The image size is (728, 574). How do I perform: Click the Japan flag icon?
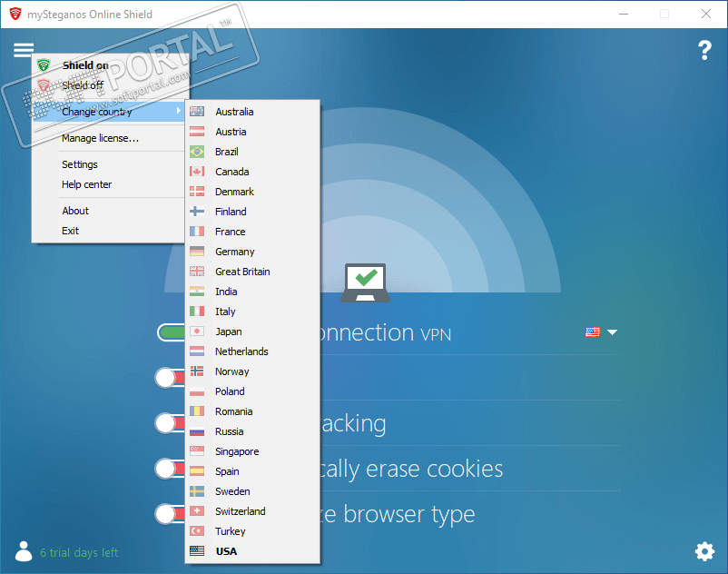(x=197, y=332)
